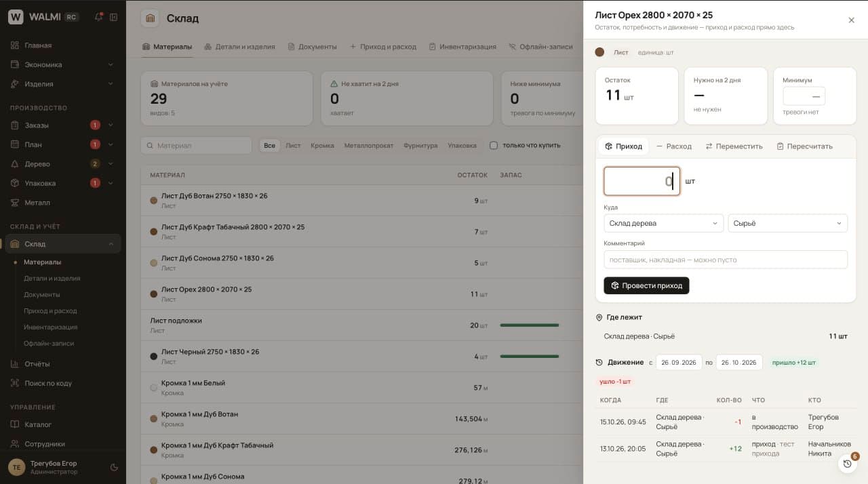Click the warehouse icon beside Склад heading
This screenshot has width=868, height=484.
pyautogui.click(x=150, y=18)
